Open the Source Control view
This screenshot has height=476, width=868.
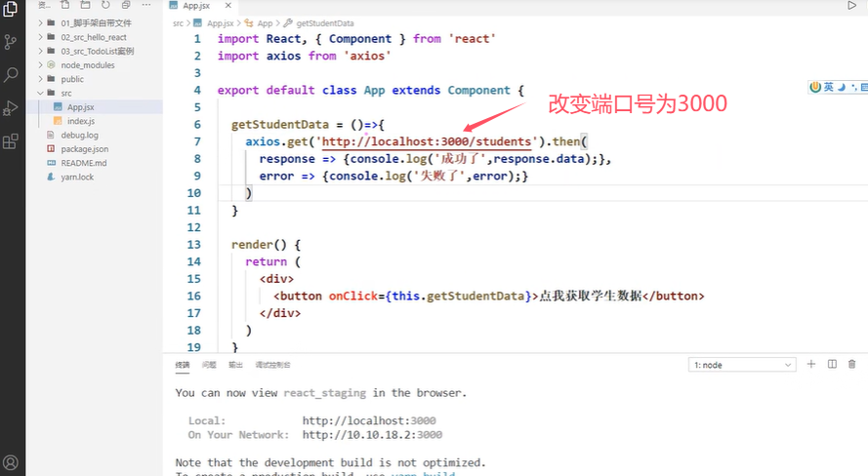10,42
